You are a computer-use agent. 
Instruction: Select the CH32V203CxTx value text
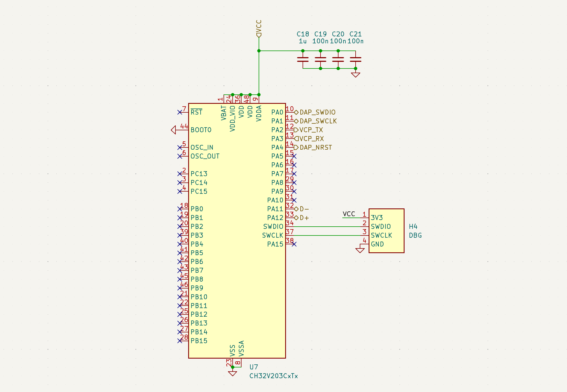coord(274,376)
